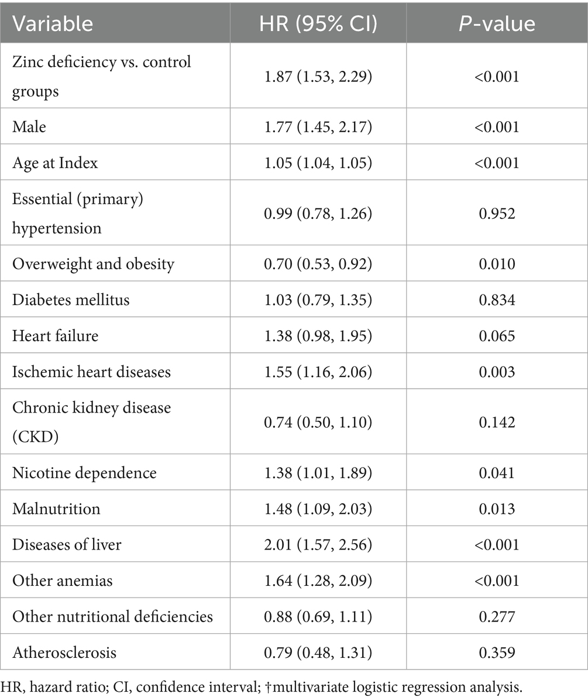Click the Malnutrition row label

tap(56, 509)
